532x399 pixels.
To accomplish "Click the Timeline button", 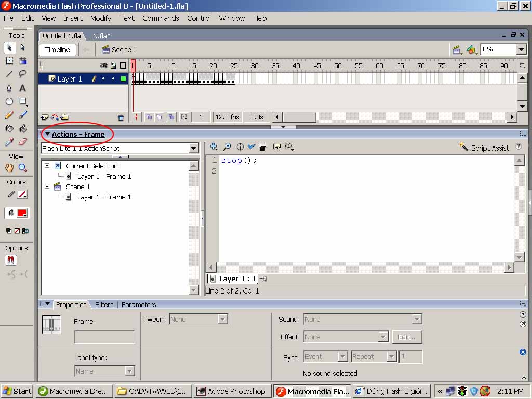I will click(57, 50).
